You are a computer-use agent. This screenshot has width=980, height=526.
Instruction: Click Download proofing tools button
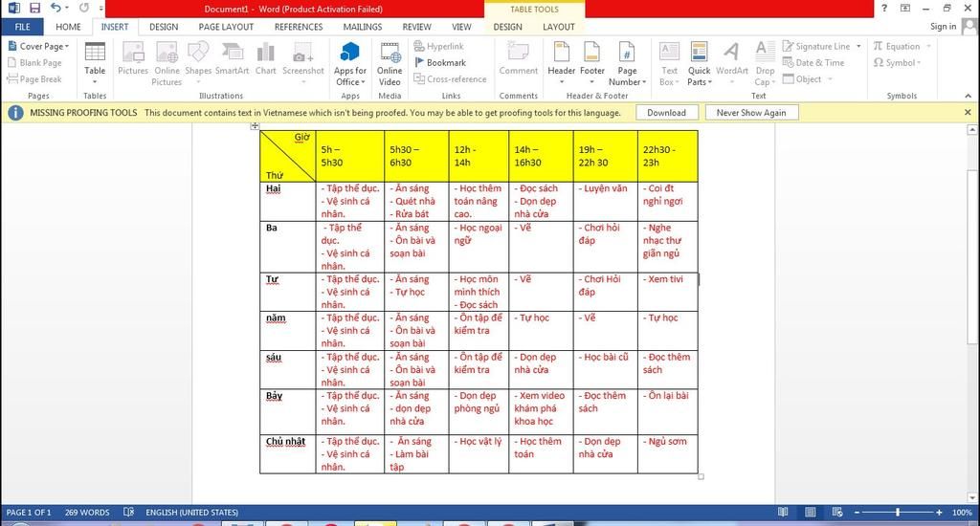(x=666, y=113)
